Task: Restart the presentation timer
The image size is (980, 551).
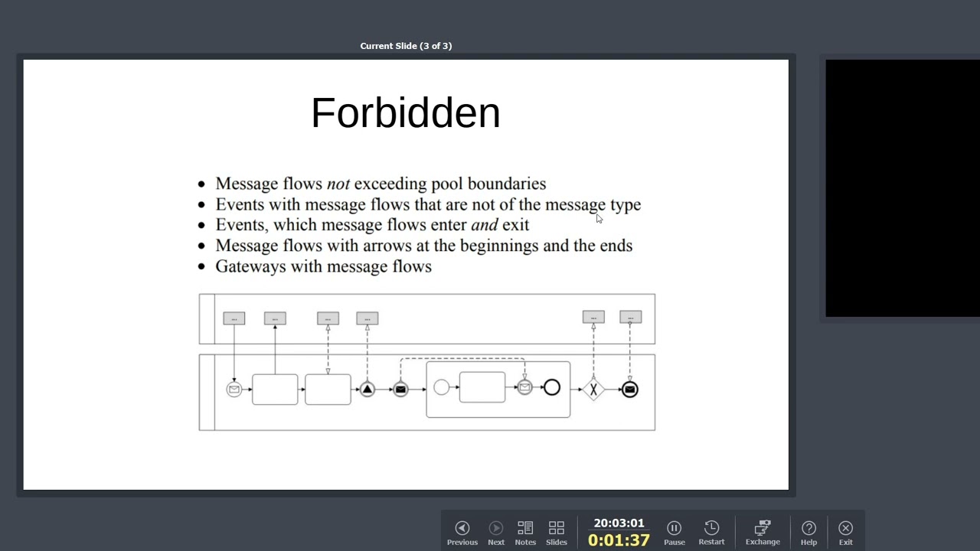Action: coord(711,533)
